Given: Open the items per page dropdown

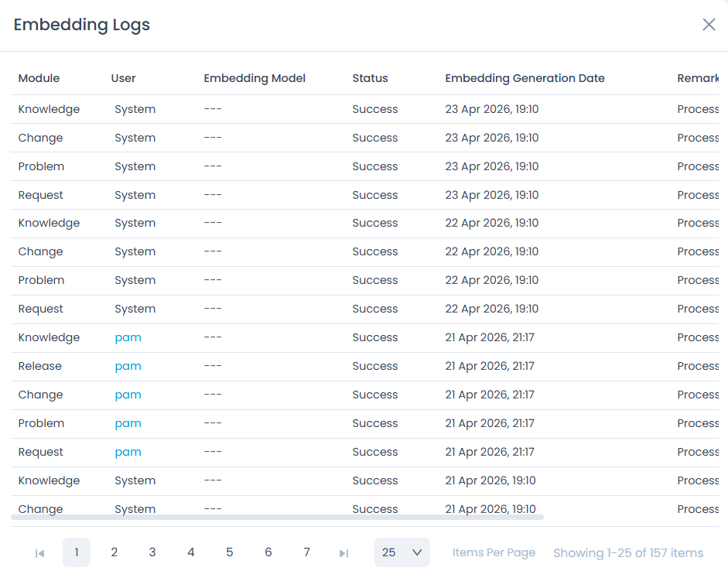Looking at the screenshot, I should coord(402,552).
